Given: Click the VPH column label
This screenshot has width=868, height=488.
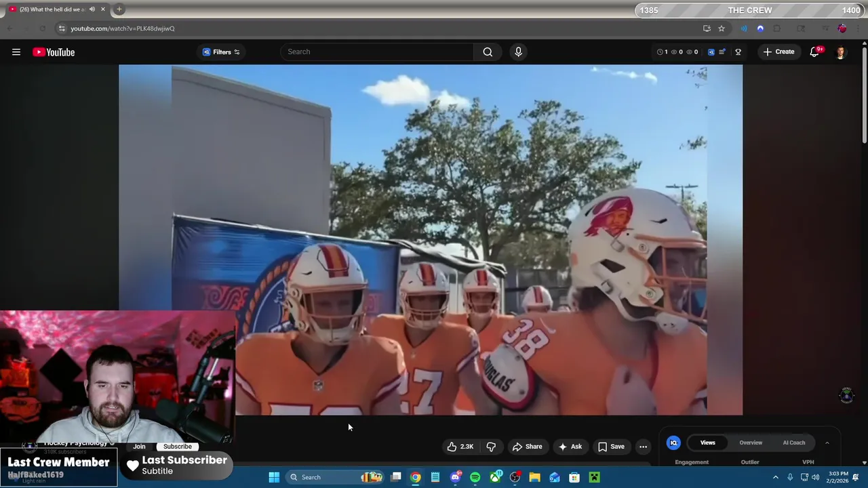Looking at the screenshot, I should [x=808, y=462].
